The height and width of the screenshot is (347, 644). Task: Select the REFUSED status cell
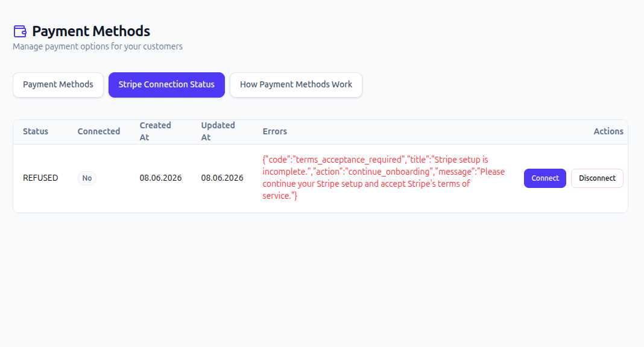(x=40, y=178)
